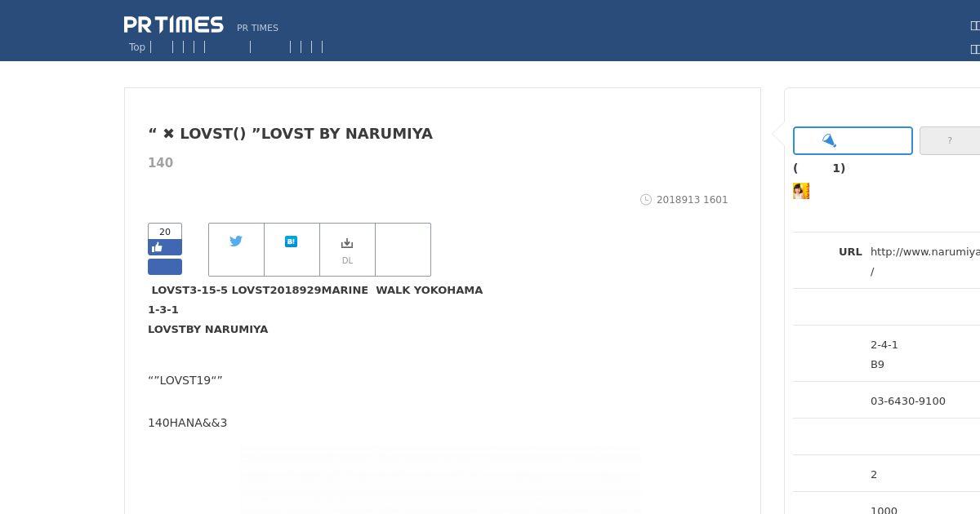Click the PR TIMES text beside logo
The image size is (980, 514).
257,28
